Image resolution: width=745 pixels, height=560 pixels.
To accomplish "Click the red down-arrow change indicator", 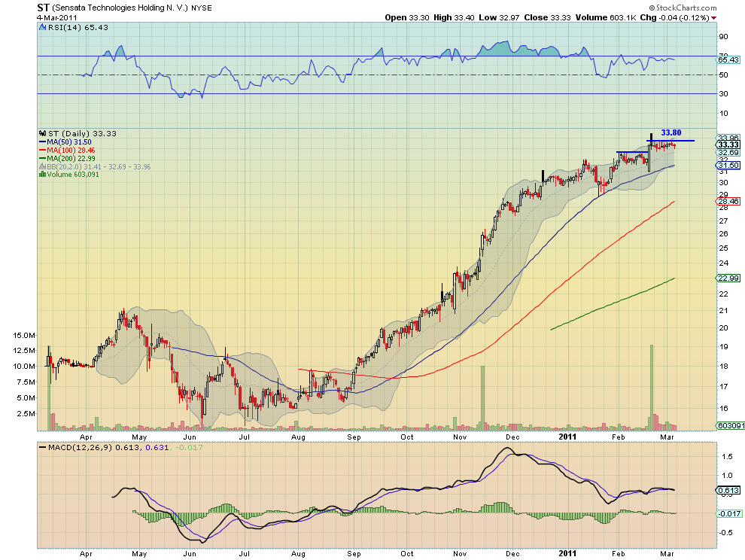I will 714,17.
